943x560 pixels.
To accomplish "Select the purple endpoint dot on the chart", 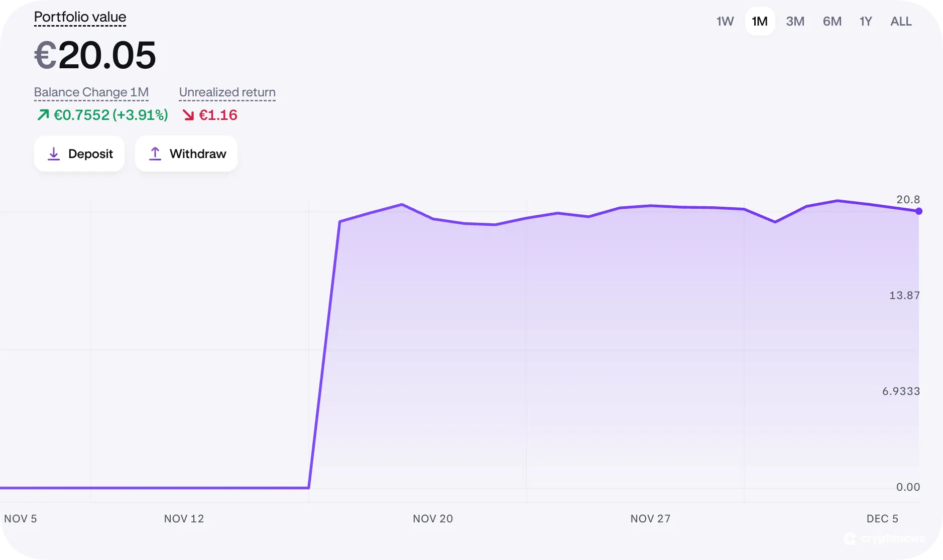I will pos(919,211).
